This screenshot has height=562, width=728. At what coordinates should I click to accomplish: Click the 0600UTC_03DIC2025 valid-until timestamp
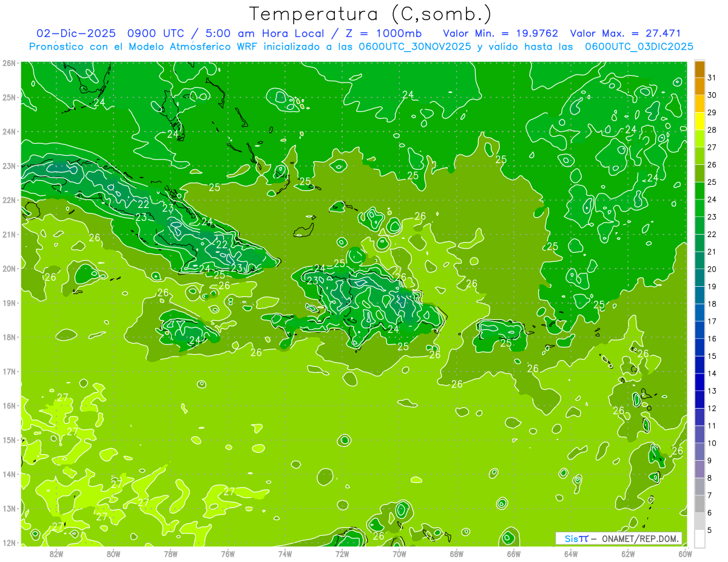tap(639, 47)
